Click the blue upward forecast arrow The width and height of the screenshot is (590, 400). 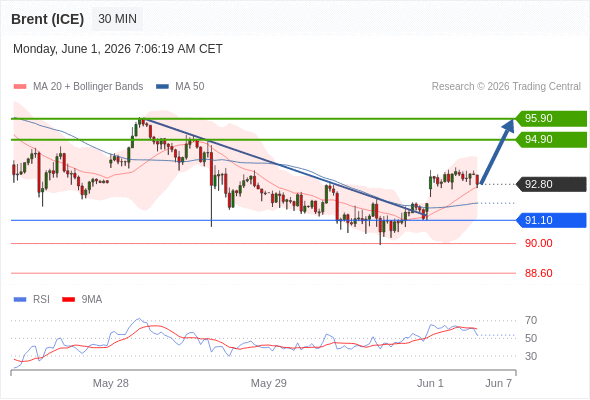pyautogui.click(x=497, y=151)
